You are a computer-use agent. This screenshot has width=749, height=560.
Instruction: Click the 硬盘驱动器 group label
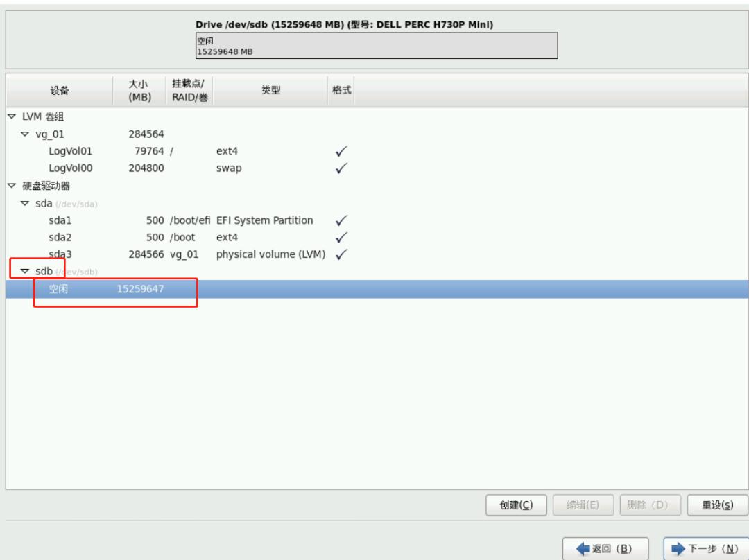(x=46, y=186)
